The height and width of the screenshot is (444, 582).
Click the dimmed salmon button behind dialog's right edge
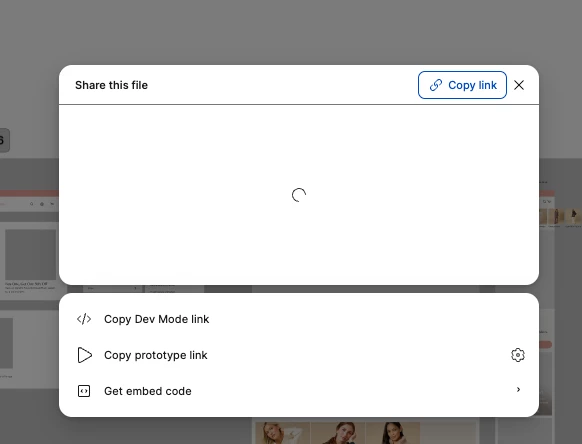[545, 345]
